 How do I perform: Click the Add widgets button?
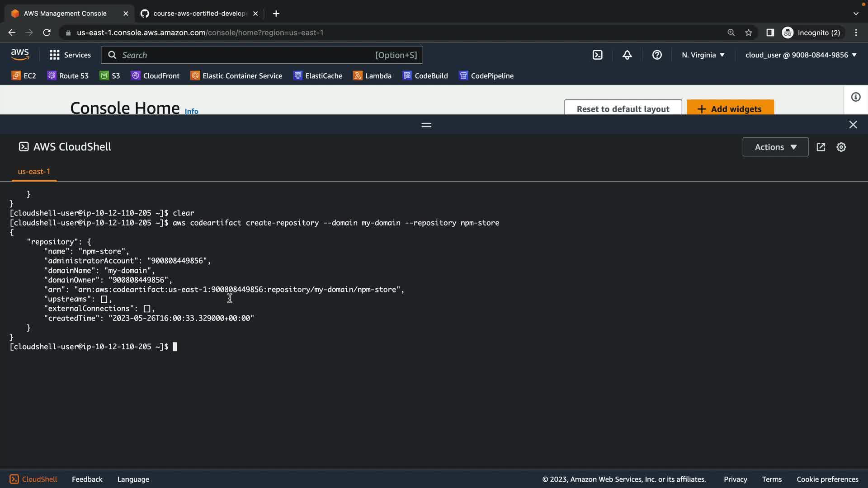click(x=730, y=108)
